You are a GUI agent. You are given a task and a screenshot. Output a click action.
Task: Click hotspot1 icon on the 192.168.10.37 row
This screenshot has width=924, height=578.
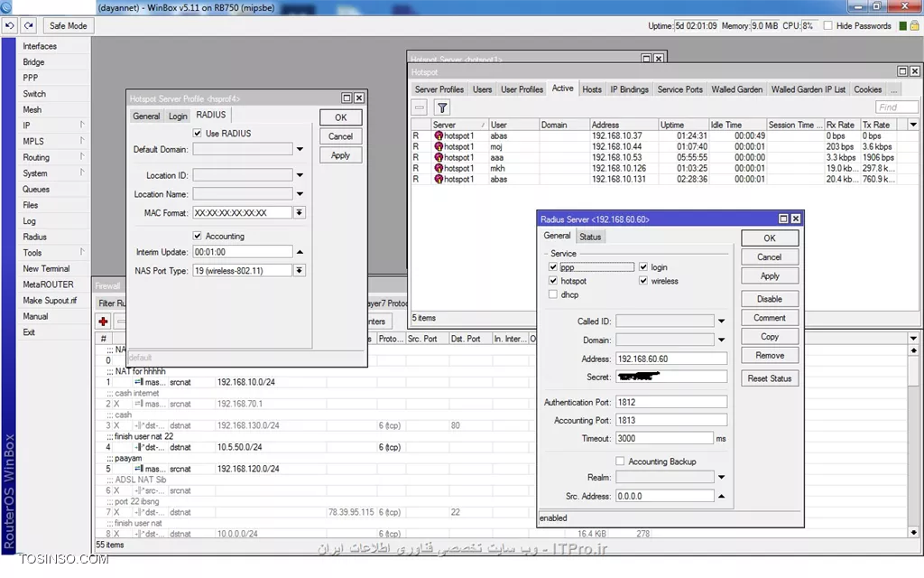pos(439,135)
